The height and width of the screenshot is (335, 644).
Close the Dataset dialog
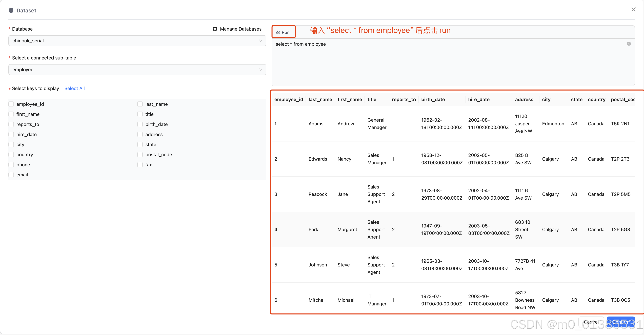point(633,10)
